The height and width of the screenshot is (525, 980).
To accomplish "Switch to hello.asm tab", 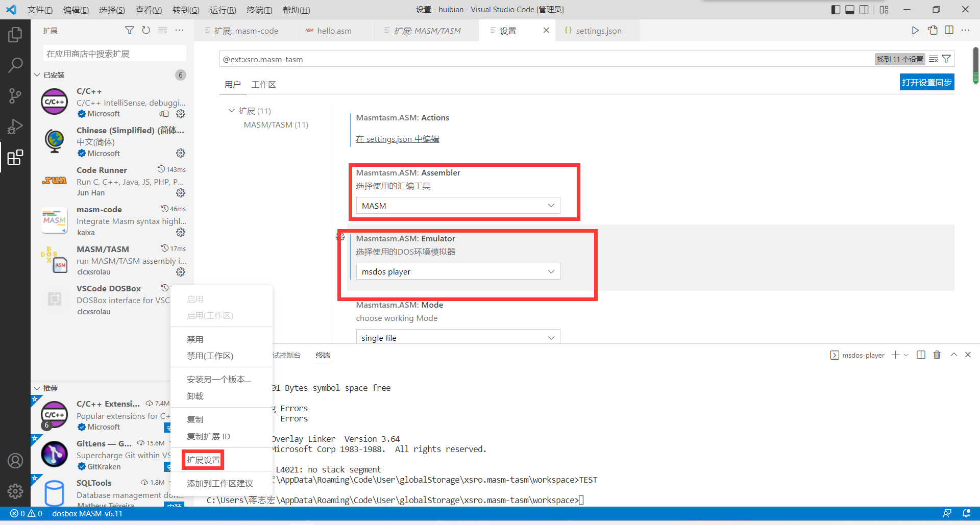I will click(334, 31).
